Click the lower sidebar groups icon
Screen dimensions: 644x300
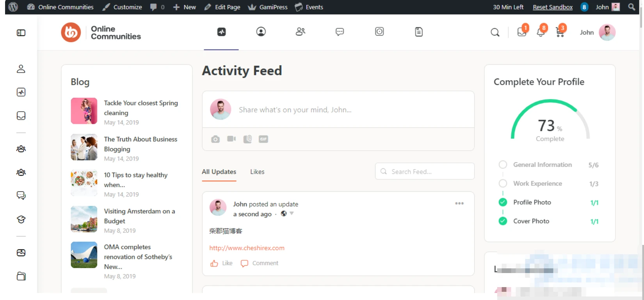coord(21,172)
